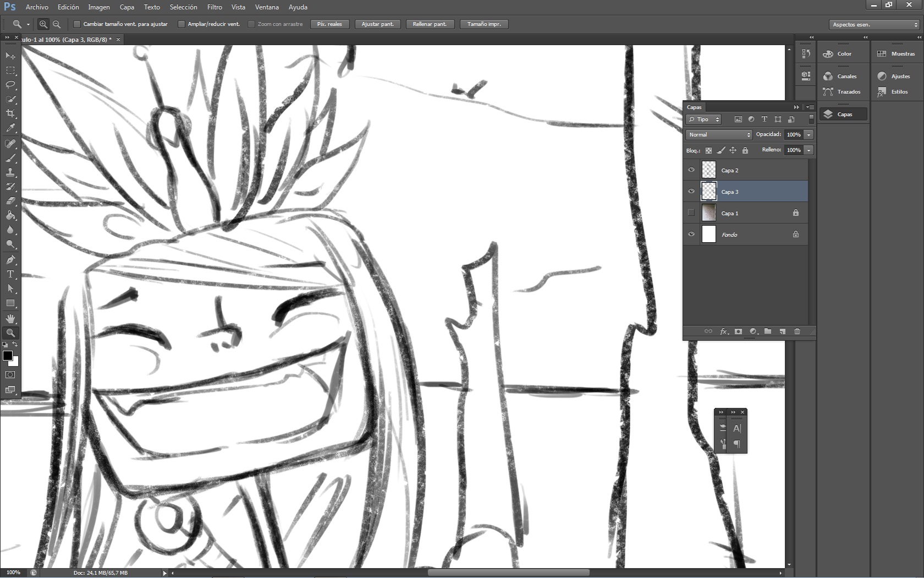Click the Delete layer trash icon
Viewport: 924px width, 578px height.
click(797, 331)
